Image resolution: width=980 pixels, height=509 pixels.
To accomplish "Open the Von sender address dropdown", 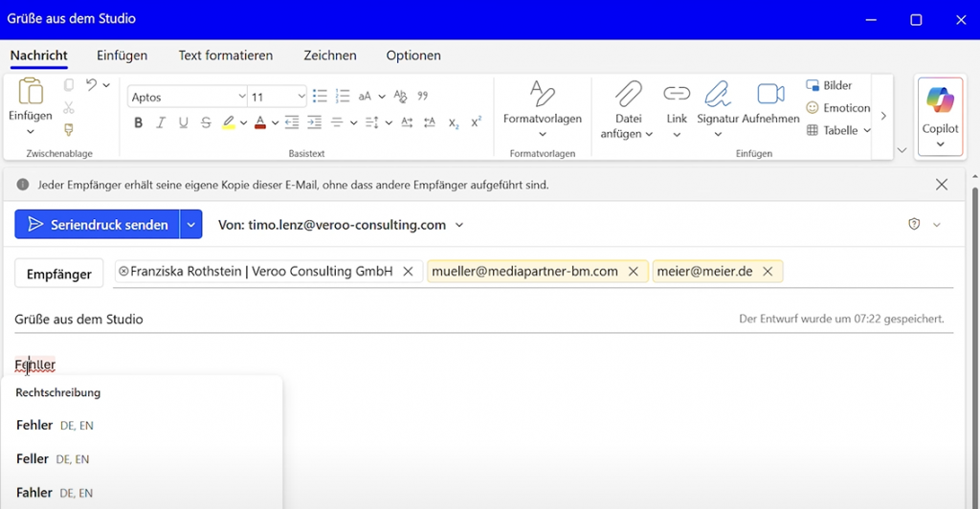I will pyautogui.click(x=459, y=225).
